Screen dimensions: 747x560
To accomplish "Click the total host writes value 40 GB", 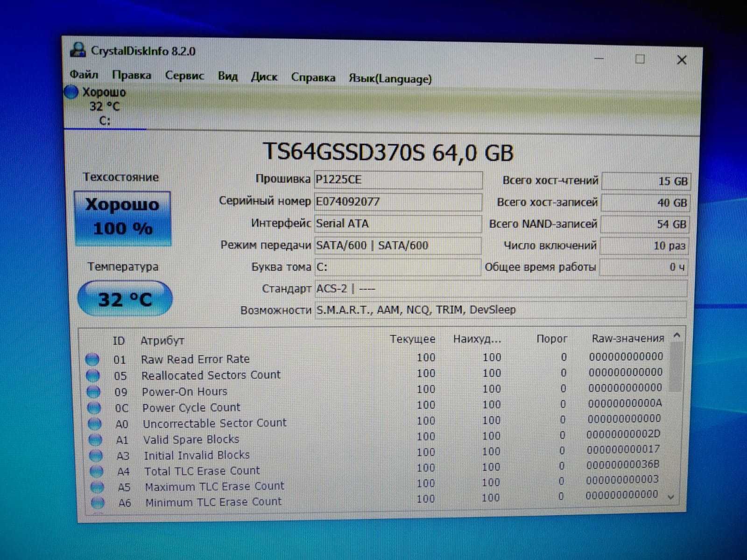I will tap(645, 203).
